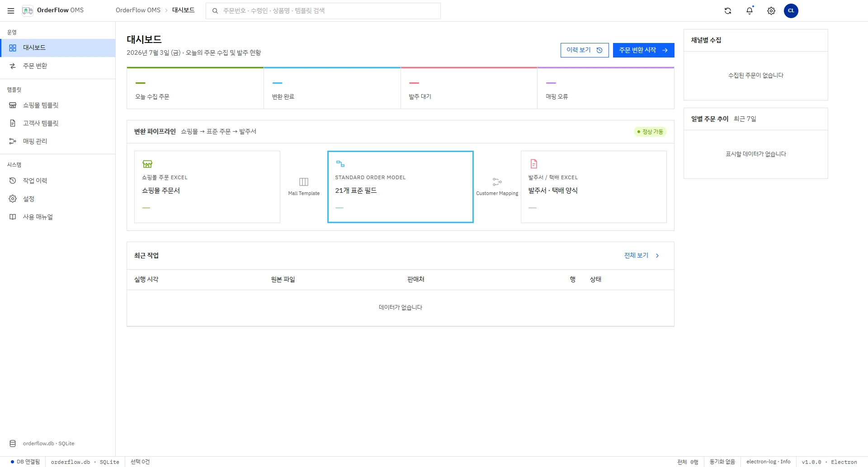The image size is (868, 467).
Task: Click 대시보드 breadcrumb item
Action: pyautogui.click(x=183, y=10)
